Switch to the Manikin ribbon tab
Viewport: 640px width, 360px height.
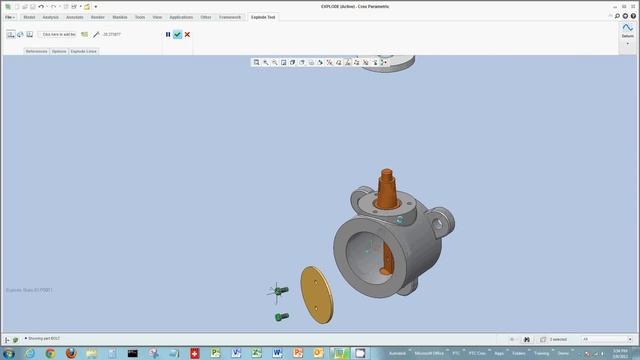click(x=120, y=17)
